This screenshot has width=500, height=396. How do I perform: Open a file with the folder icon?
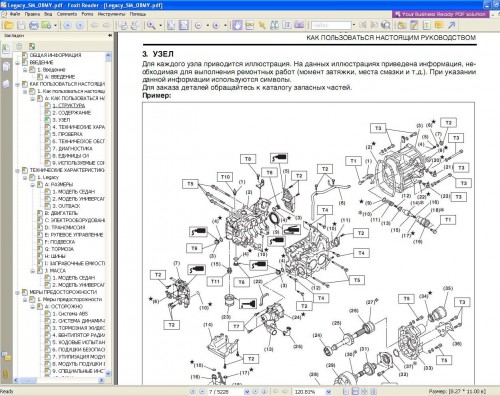(9, 25)
